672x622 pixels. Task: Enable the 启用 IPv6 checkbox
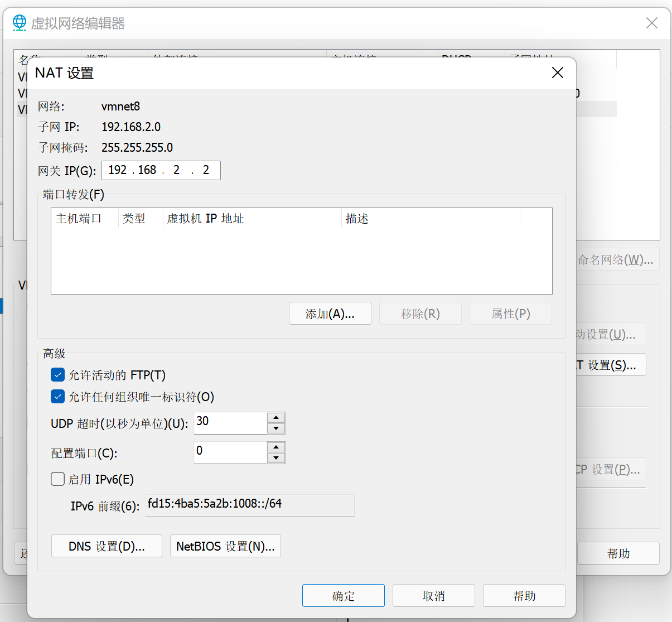click(57, 479)
